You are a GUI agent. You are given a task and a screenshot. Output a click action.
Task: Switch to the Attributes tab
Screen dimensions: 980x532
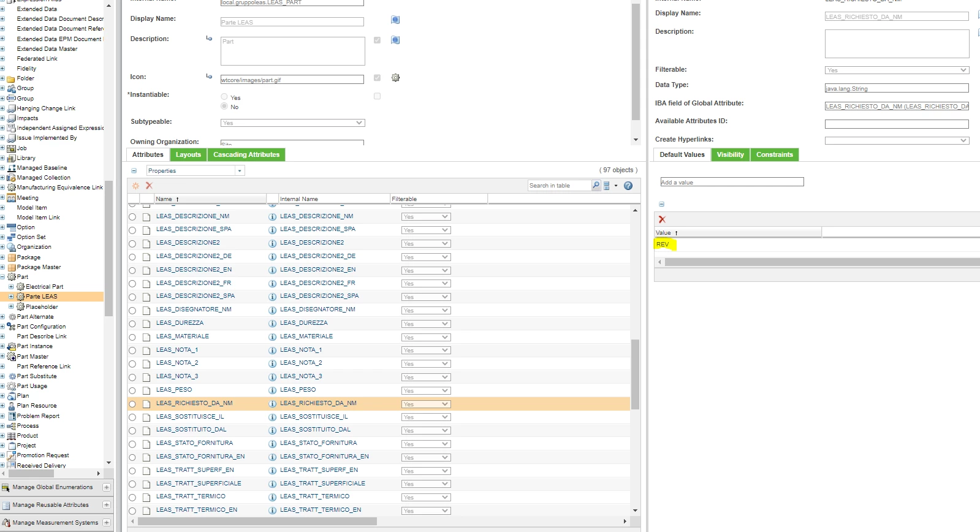[x=148, y=155]
